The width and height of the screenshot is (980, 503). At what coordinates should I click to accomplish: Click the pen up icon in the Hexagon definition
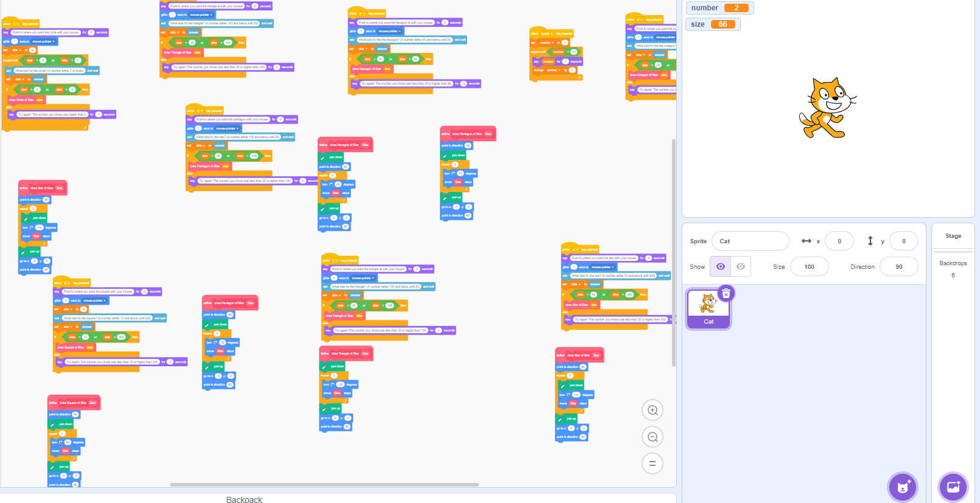click(323, 208)
